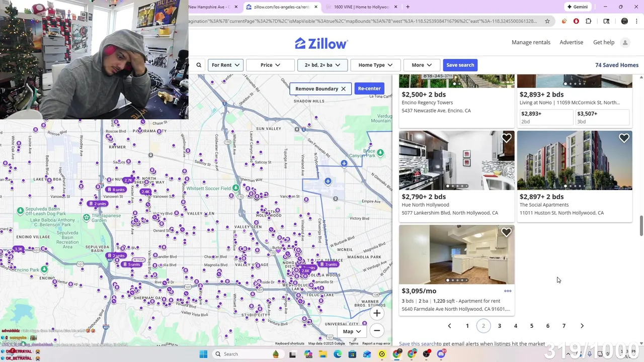Image resolution: width=644 pixels, height=362 pixels.
Task: Open the Encino Regency Towers listing title
Action: [427, 103]
